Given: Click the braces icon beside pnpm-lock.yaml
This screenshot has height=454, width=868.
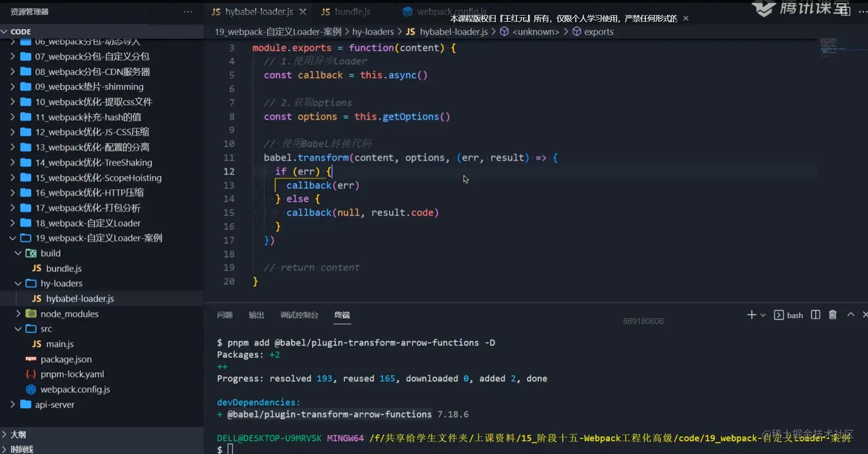Looking at the screenshot, I should [x=31, y=374].
